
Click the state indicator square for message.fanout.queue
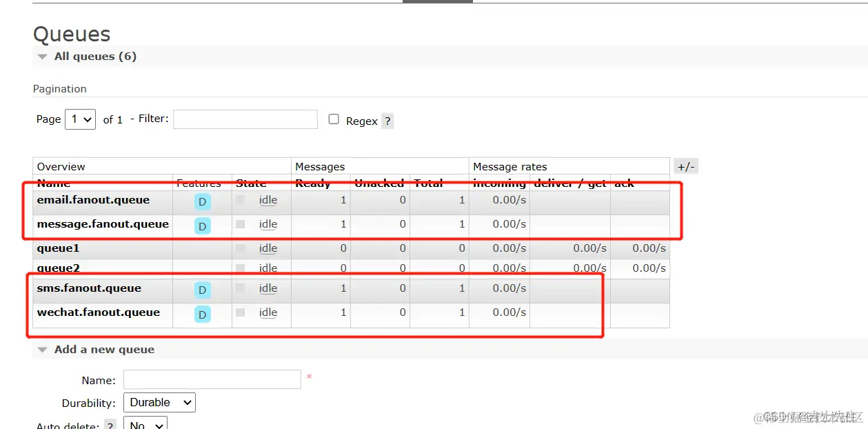pyautogui.click(x=240, y=224)
